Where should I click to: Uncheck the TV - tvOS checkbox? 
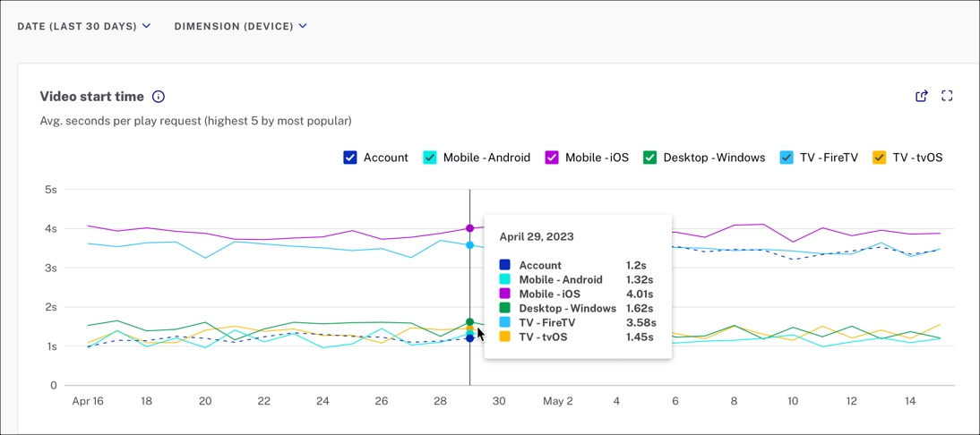pos(880,158)
